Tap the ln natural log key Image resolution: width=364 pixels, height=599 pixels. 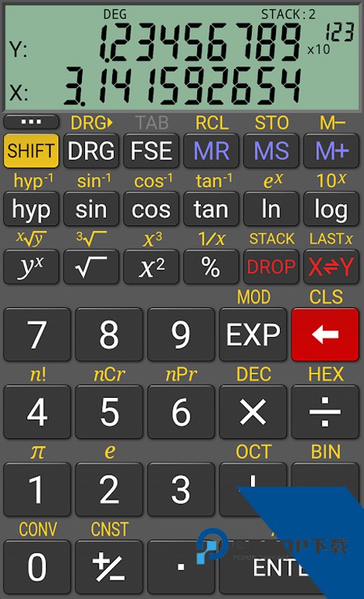pyautogui.click(x=271, y=209)
